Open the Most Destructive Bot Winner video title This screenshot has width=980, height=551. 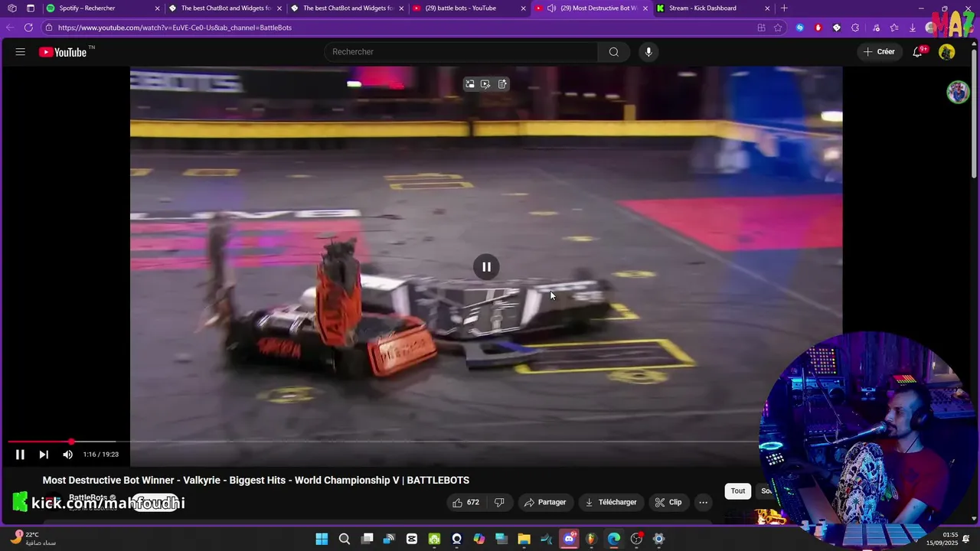(256, 481)
